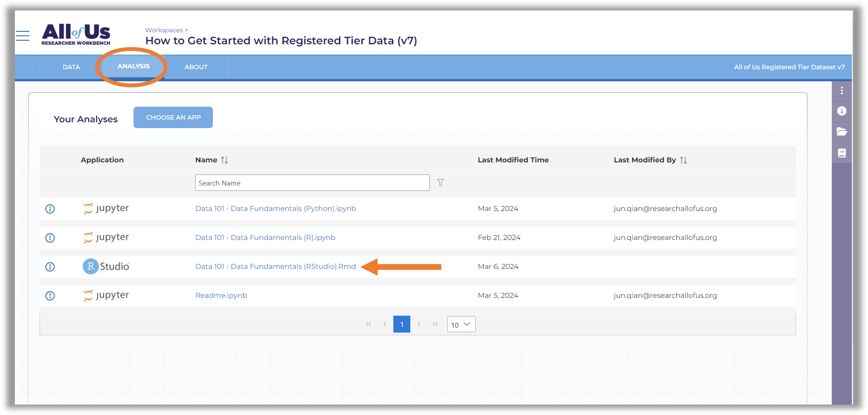Viewport: 868px width, 415px height.
Task: Click All of Us Registered Tier Dataset v7 label
Action: tap(789, 67)
